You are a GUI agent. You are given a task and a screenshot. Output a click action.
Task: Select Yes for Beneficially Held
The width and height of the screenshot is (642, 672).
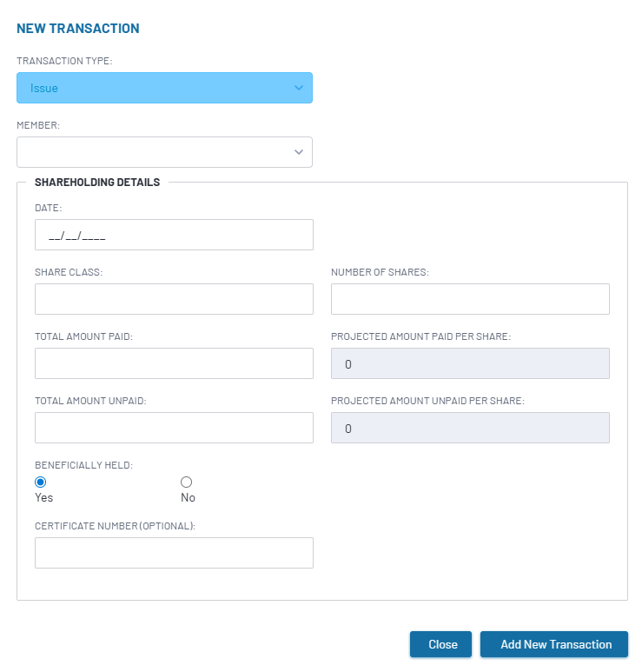coord(41,482)
